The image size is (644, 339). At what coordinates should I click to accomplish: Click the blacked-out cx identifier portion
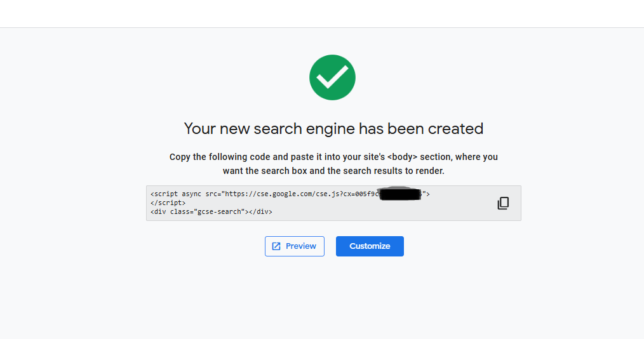[401, 194]
